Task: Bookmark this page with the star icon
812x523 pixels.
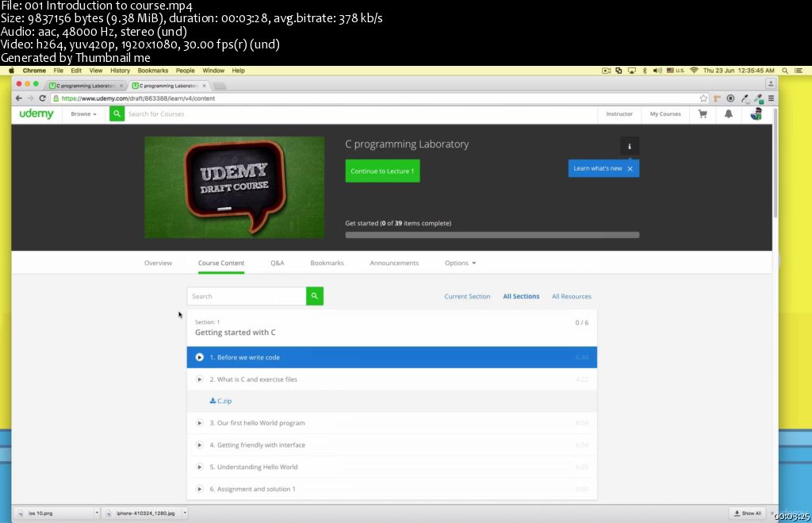Action: 703,98
